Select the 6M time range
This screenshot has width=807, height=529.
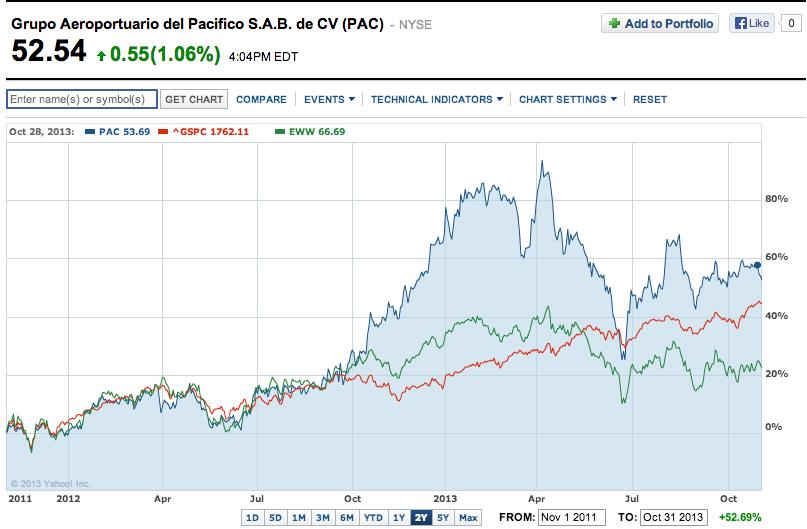coord(347,517)
